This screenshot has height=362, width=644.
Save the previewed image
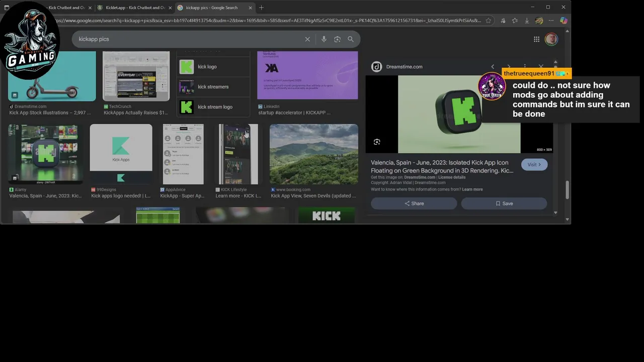504,203
